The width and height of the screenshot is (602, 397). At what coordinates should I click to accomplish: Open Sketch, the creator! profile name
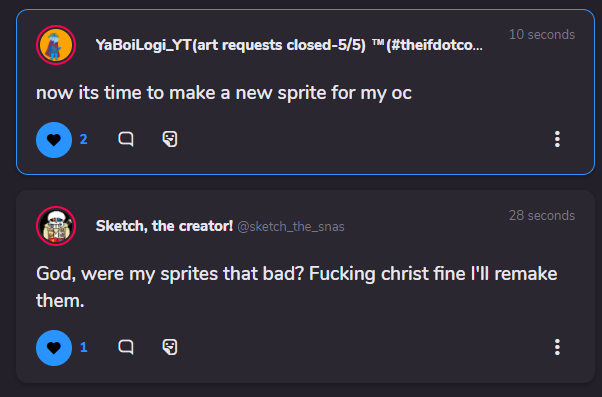pos(164,226)
